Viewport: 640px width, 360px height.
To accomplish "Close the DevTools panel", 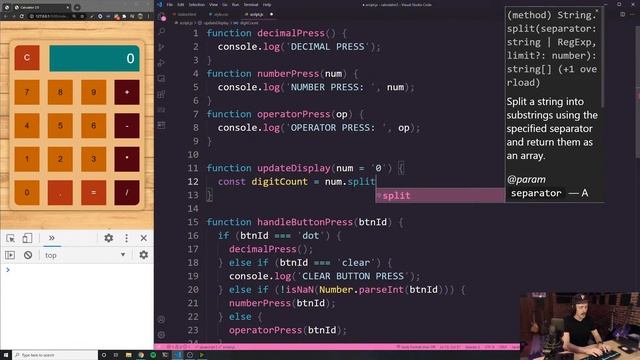I will (144, 238).
